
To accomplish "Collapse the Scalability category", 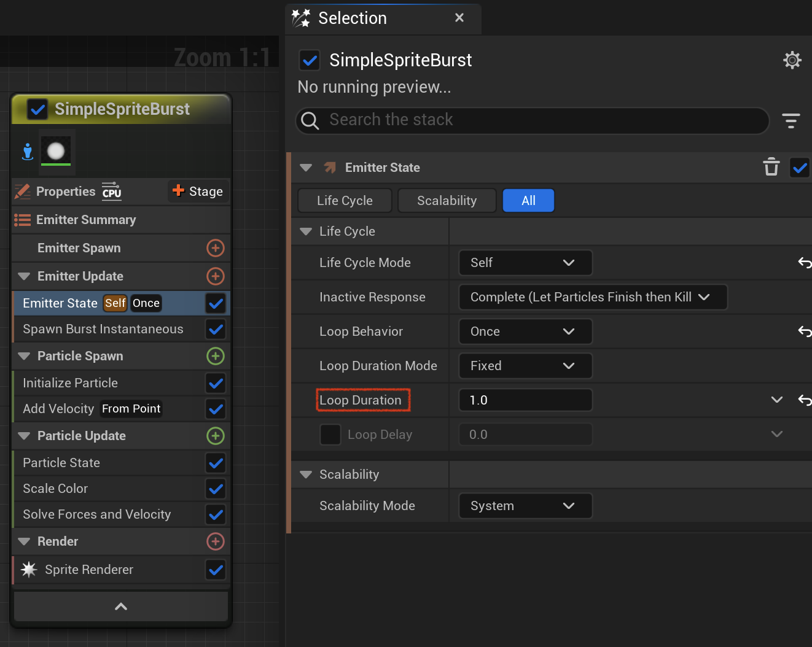I will (306, 475).
